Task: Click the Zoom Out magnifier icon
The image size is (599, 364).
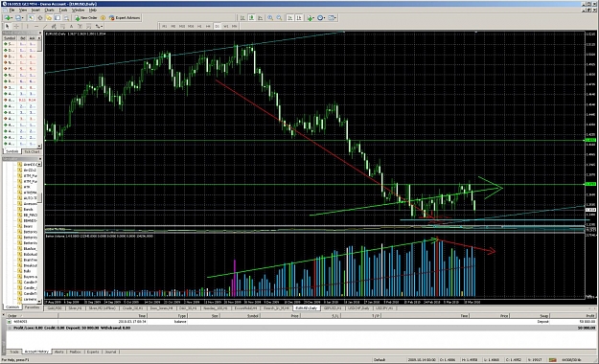Action: pos(279,17)
